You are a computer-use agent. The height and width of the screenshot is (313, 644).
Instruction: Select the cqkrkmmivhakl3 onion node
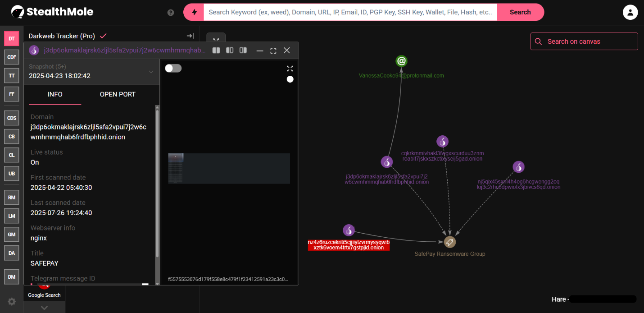(443, 142)
